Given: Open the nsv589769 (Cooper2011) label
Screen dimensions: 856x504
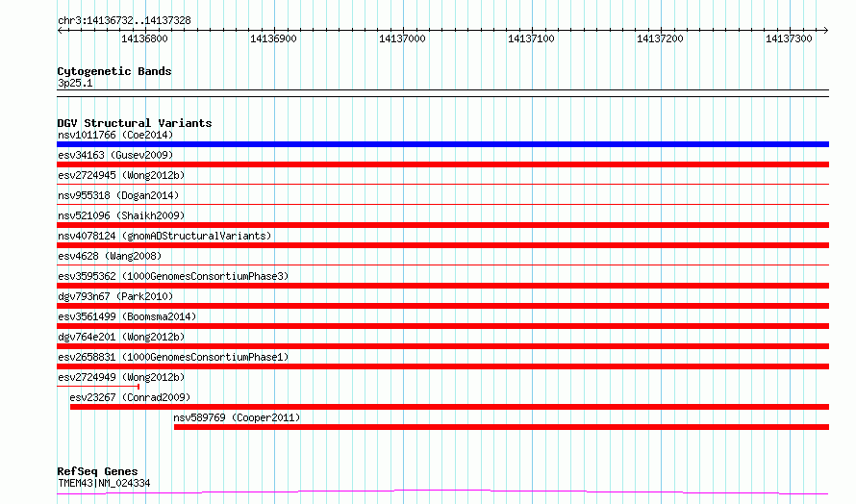Looking at the screenshot, I should tap(237, 417).
